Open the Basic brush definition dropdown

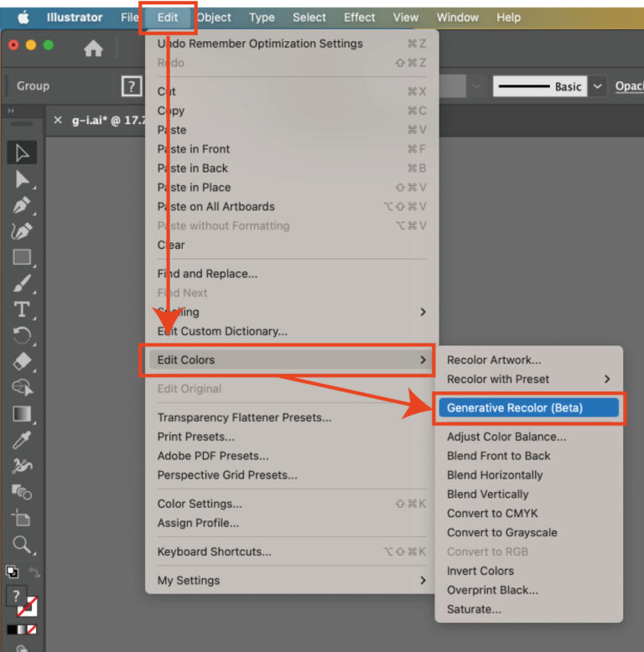[597, 86]
